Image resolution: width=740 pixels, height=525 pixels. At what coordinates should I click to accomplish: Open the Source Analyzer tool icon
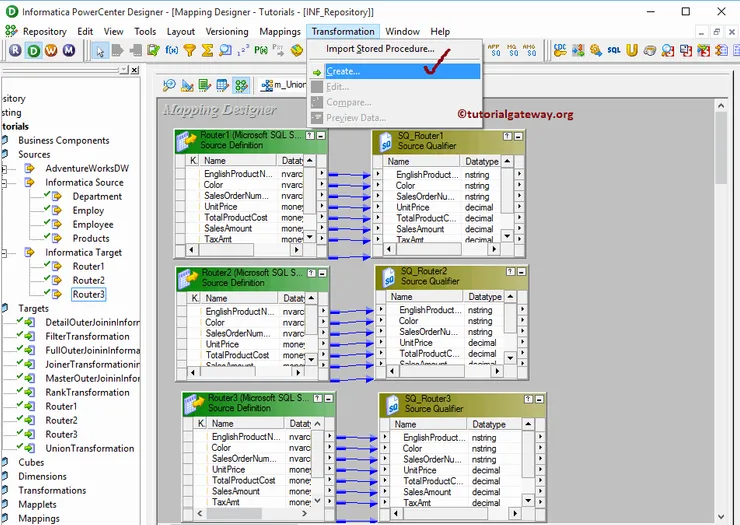(x=169, y=85)
